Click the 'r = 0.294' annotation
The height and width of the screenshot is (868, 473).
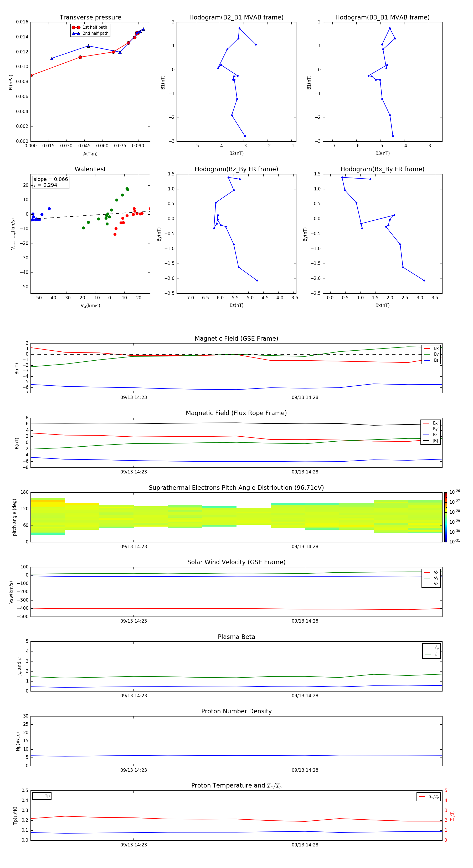point(45,185)
